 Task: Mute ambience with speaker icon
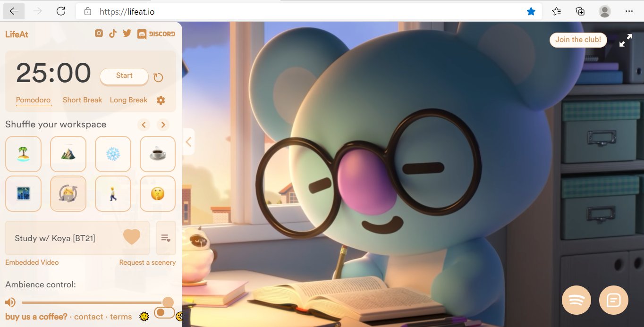click(x=10, y=302)
